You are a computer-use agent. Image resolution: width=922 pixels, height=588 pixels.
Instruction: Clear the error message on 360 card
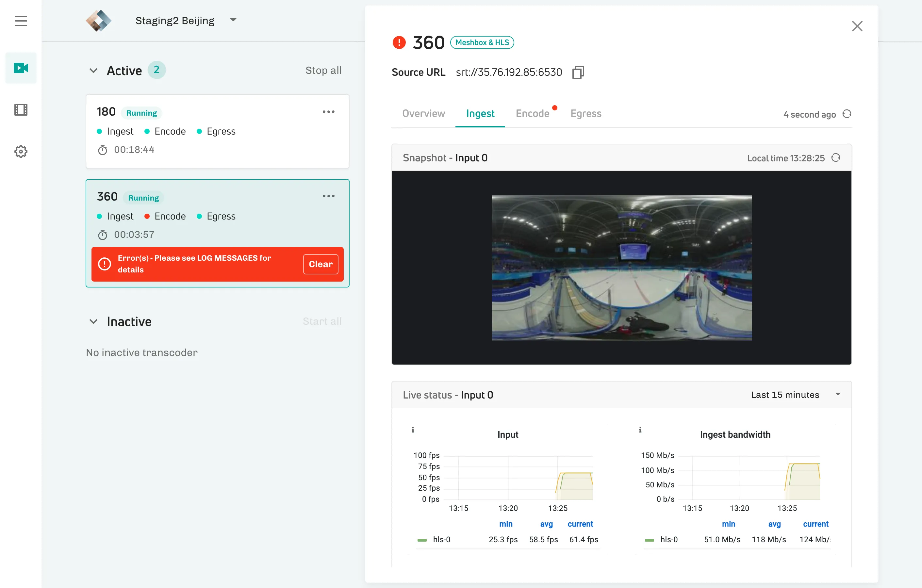pyautogui.click(x=321, y=264)
